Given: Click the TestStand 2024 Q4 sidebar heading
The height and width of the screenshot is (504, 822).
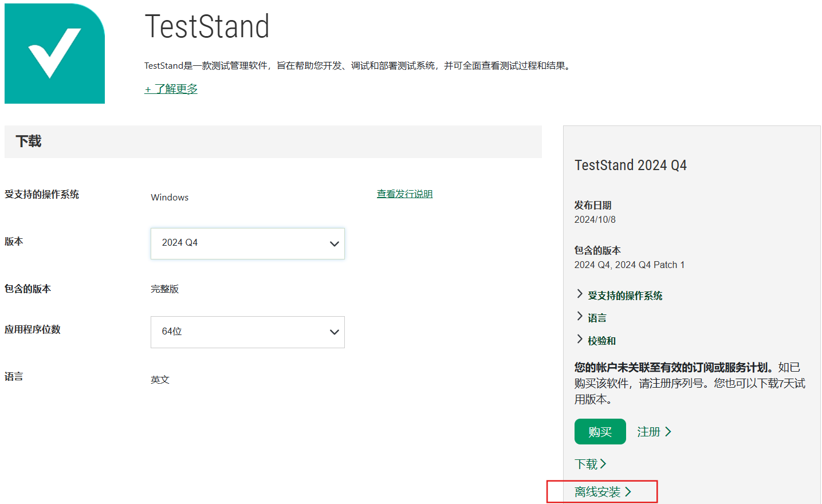Looking at the screenshot, I should (630, 165).
